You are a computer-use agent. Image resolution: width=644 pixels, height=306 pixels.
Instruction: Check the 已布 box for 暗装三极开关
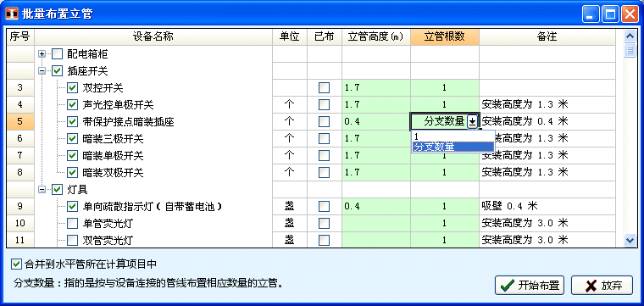[x=324, y=138]
